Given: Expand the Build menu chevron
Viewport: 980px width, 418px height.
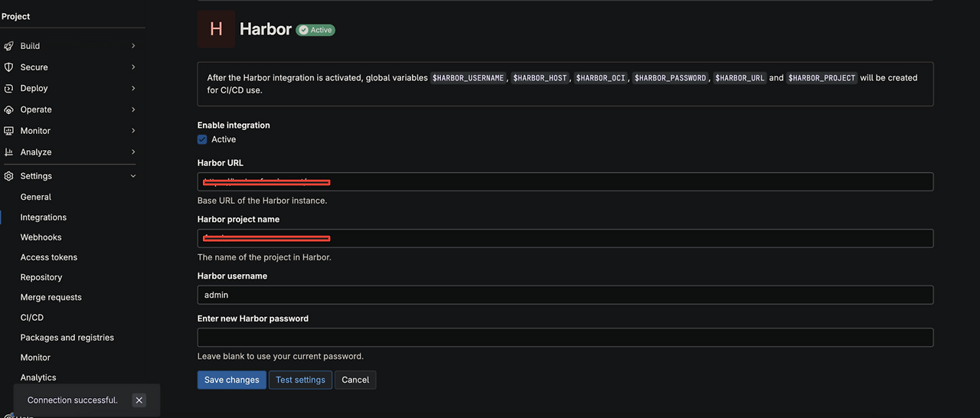Looking at the screenshot, I should (x=133, y=46).
